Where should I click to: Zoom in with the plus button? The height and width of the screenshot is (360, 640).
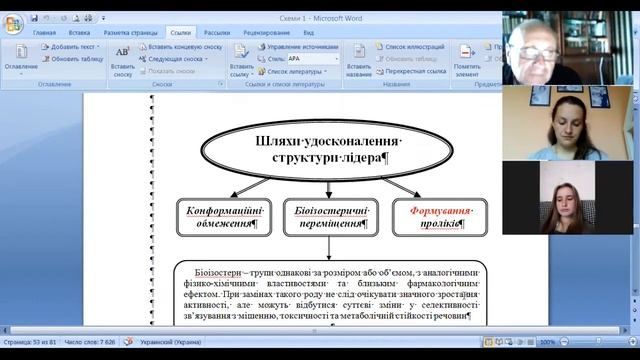coord(633,342)
